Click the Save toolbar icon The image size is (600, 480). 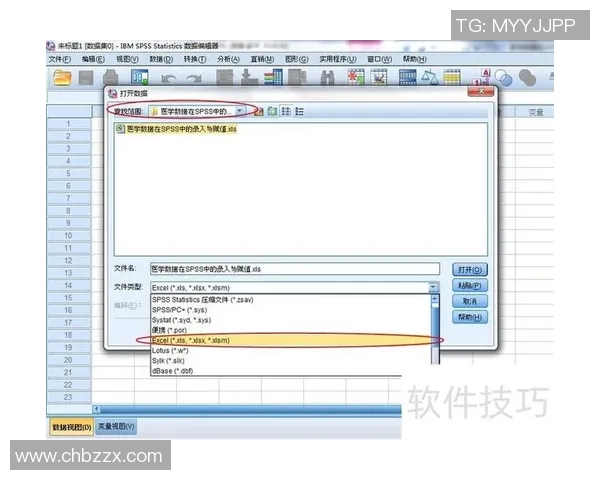point(86,78)
